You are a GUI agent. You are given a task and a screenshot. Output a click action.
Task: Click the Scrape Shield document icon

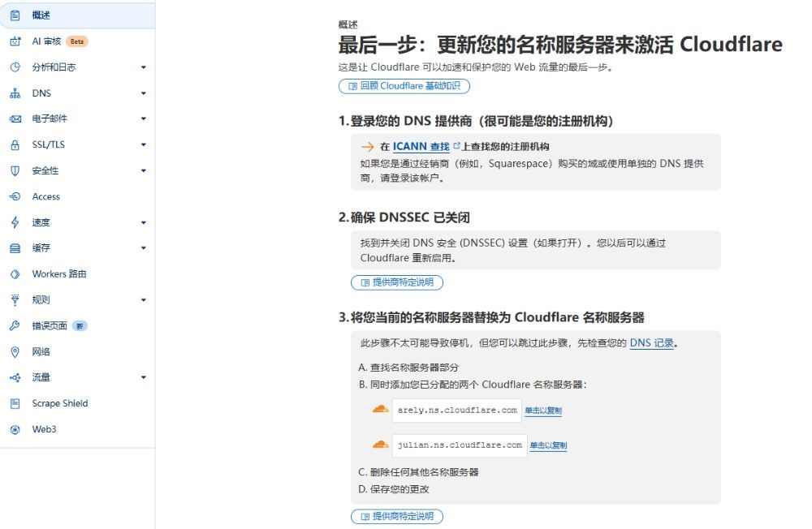pyautogui.click(x=15, y=403)
